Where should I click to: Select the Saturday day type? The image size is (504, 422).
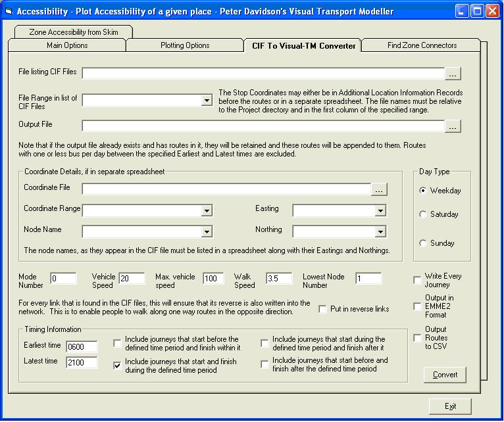coord(422,214)
